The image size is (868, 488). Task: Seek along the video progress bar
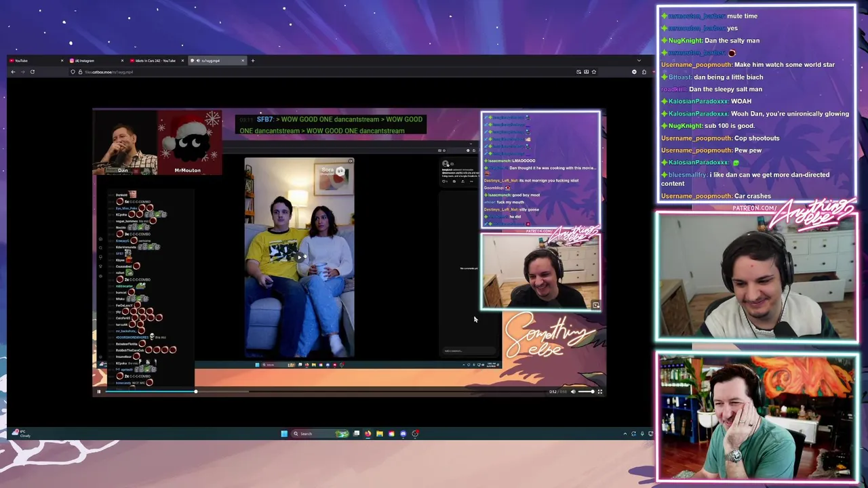click(x=325, y=391)
